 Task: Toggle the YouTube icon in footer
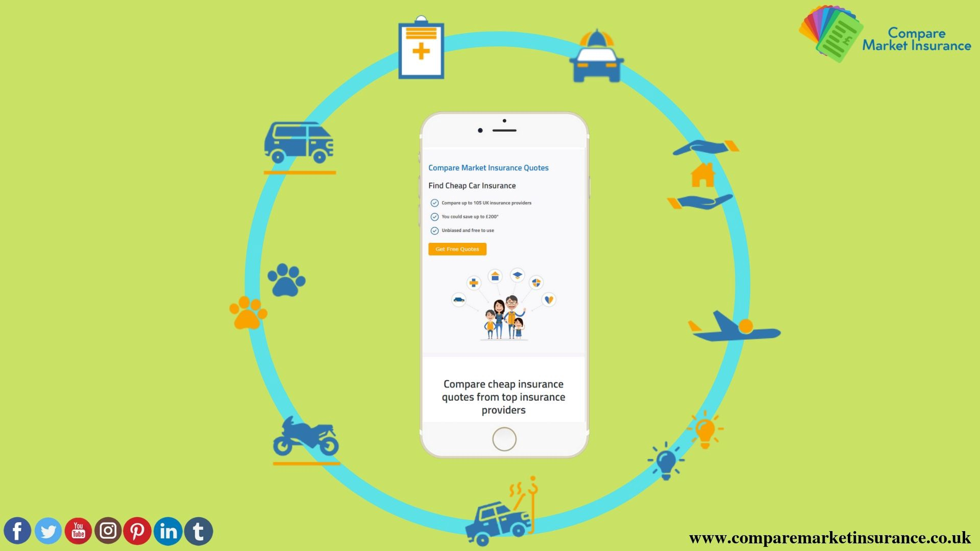click(x=77, y=531)
